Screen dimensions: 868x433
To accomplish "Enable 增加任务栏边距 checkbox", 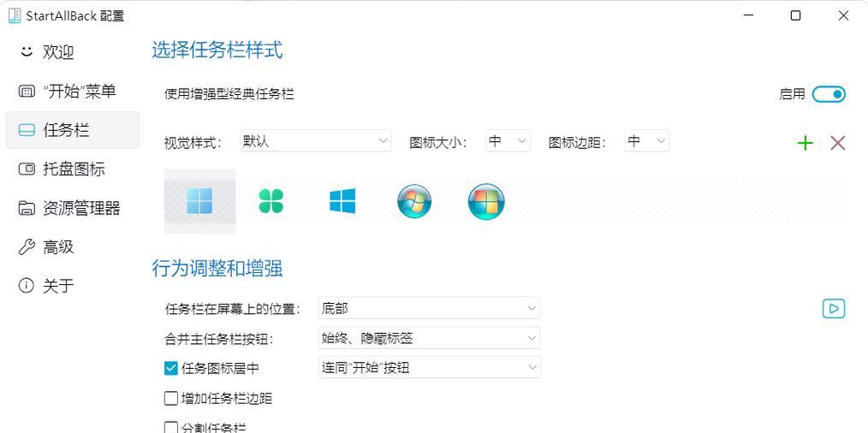I will (x=171, y=398).
